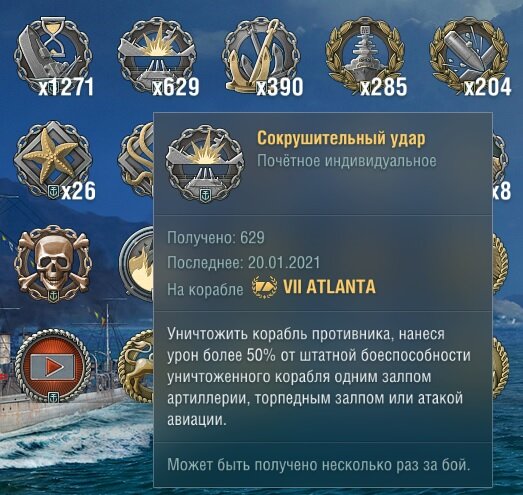Click the Получено: 629 count line
Image resolution: width=523 pixels, height=495 pixels.
coord(216,238)
